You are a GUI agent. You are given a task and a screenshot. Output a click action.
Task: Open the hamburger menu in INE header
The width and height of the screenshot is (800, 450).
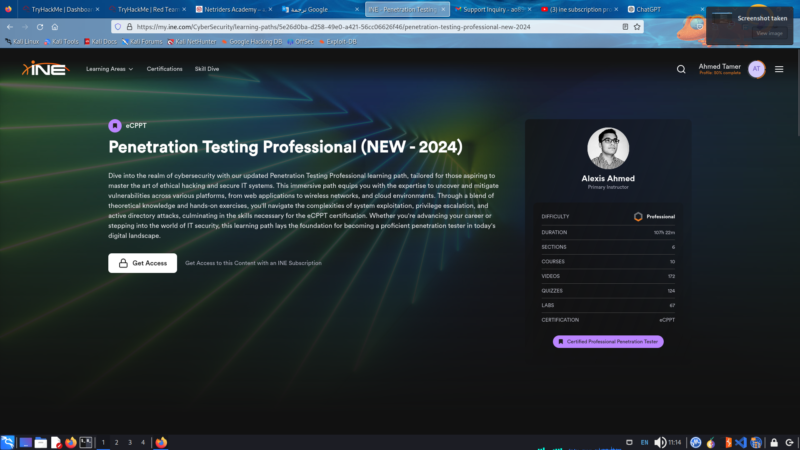tap(779, 69)
